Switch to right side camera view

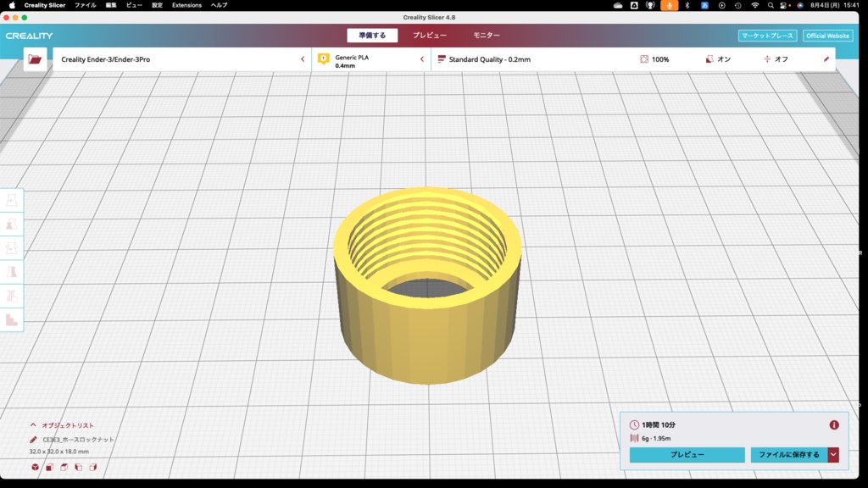(93, 467)
